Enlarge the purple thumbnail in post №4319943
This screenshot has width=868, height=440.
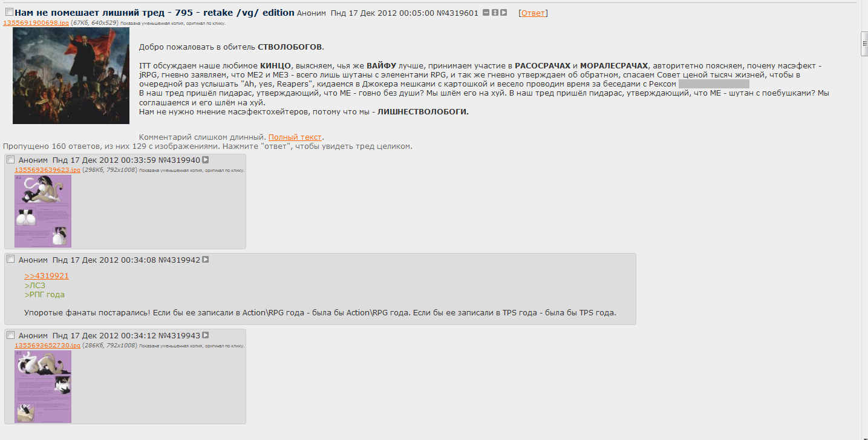(x=43, y=387)
